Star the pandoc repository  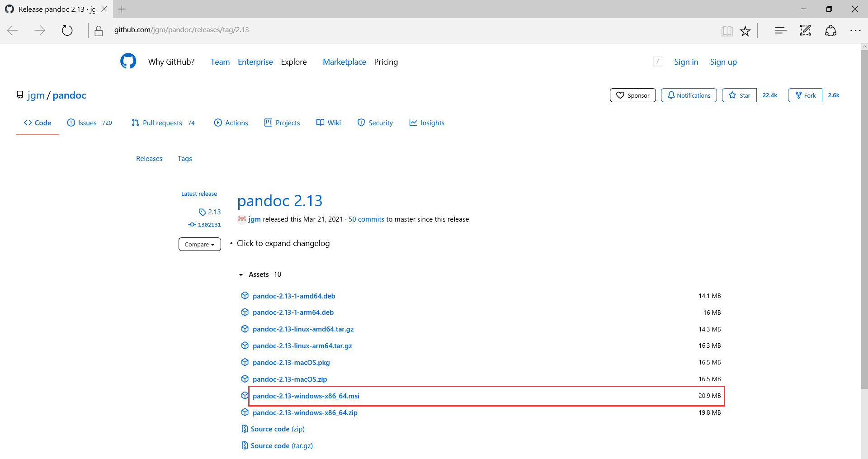point(739,95)
